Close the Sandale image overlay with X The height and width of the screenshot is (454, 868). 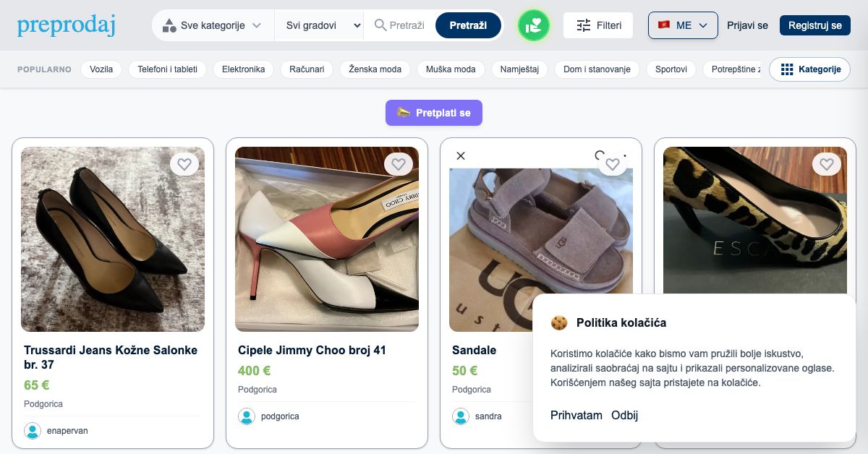point(461,155)
